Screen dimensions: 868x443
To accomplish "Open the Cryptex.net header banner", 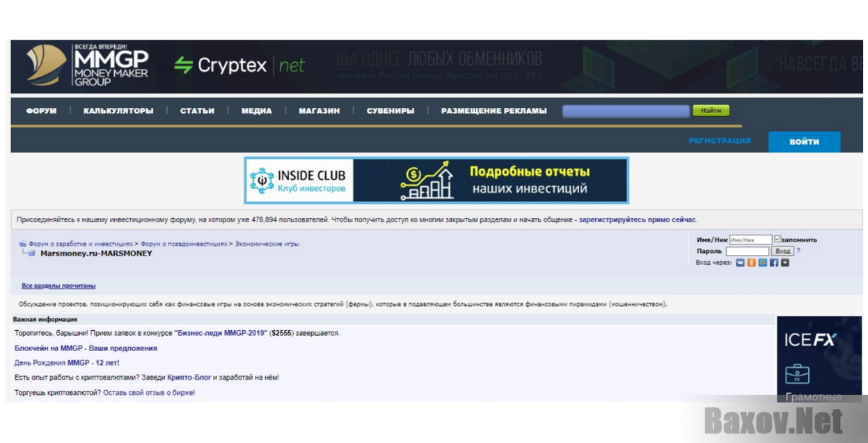I will point(515,66).
